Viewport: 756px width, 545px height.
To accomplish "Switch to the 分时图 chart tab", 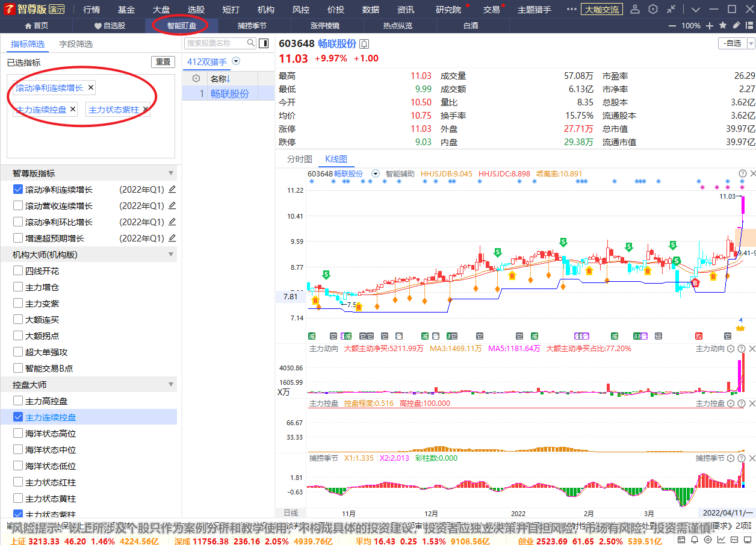I will point(300,159).
